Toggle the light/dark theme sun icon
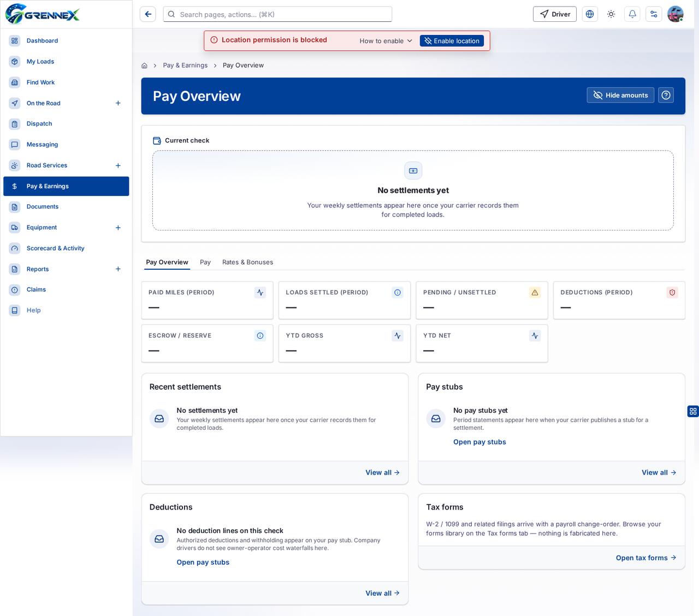The width and height of the screenshot is (699, 616). coord(611,14)
